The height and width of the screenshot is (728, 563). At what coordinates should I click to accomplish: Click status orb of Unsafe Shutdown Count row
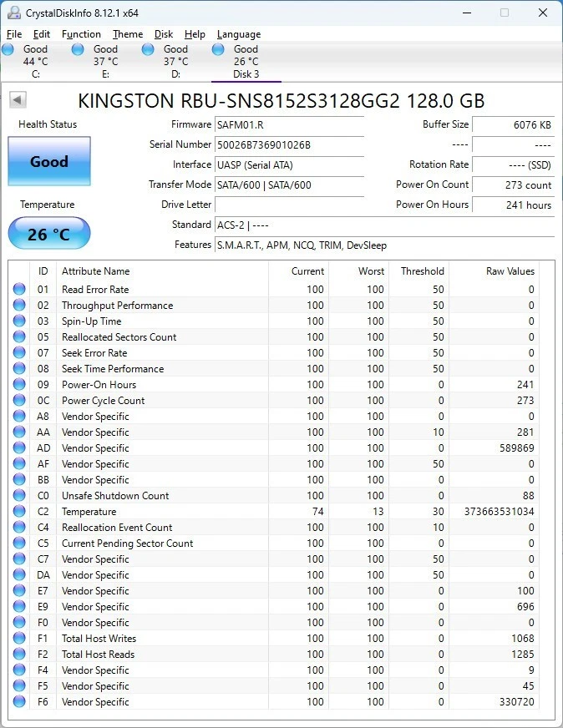pyautogui.click(x=19, y=495)
